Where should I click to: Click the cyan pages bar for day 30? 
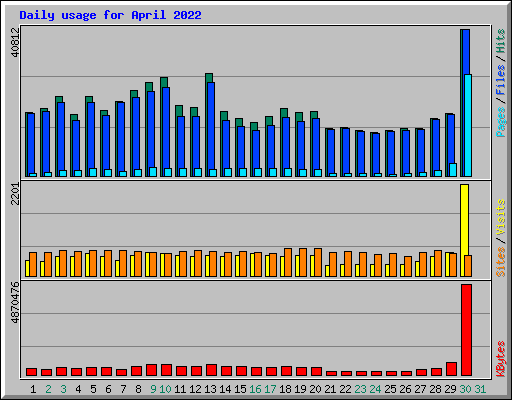468,125
